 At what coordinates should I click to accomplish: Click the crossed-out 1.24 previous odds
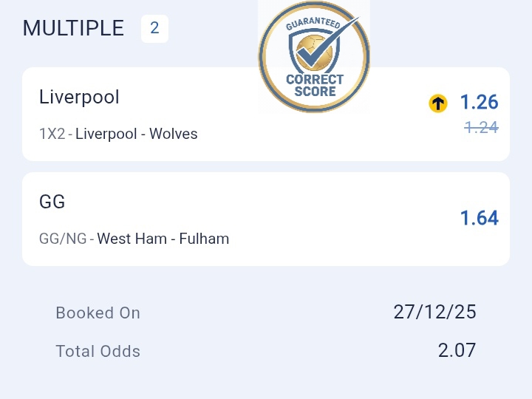point(481,127)
